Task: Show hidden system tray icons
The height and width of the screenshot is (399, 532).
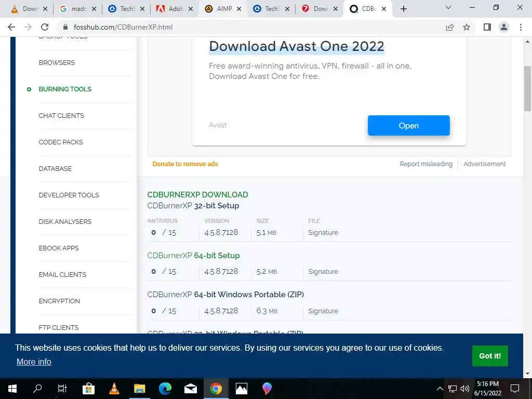Action: pyautogui.click(x=440, y=389)
